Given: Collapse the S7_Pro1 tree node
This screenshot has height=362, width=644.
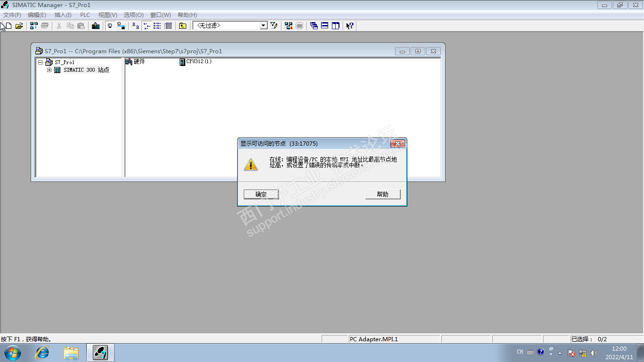Looking at the screenshot, I should (x=41, y=62).
